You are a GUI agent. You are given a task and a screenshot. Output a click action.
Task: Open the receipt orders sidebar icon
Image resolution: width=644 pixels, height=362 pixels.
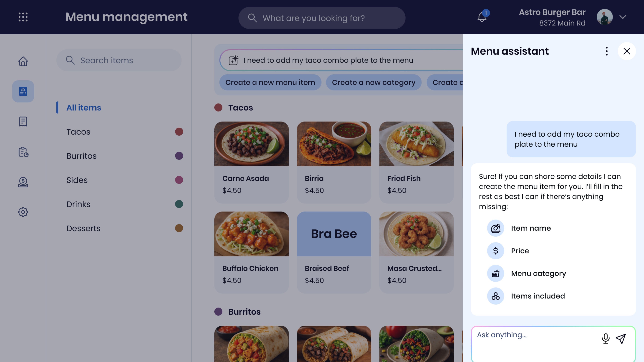[x=23, y=122]
